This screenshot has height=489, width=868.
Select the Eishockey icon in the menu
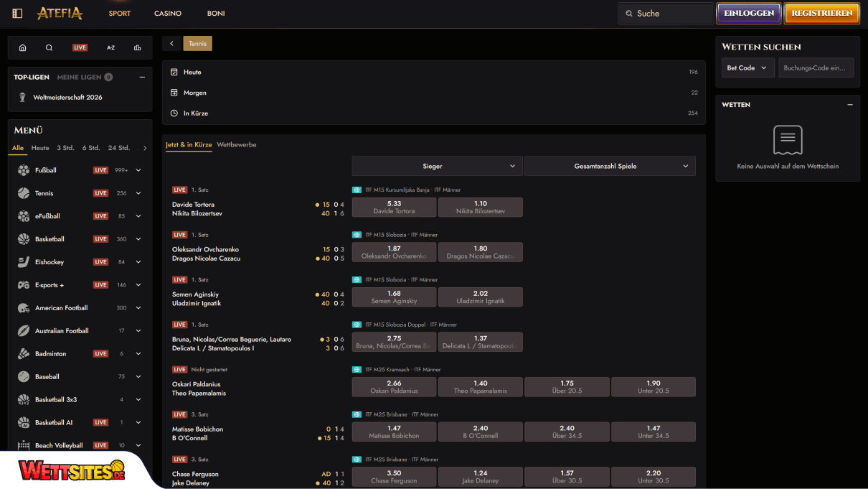(x=24, y=262)
